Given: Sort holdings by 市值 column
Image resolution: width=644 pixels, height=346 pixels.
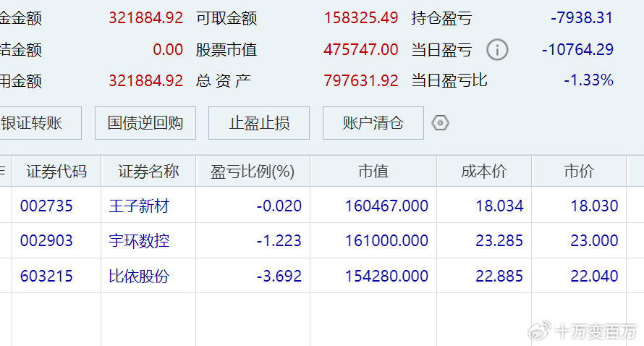Looking at the screenshot, I should 373,172.
